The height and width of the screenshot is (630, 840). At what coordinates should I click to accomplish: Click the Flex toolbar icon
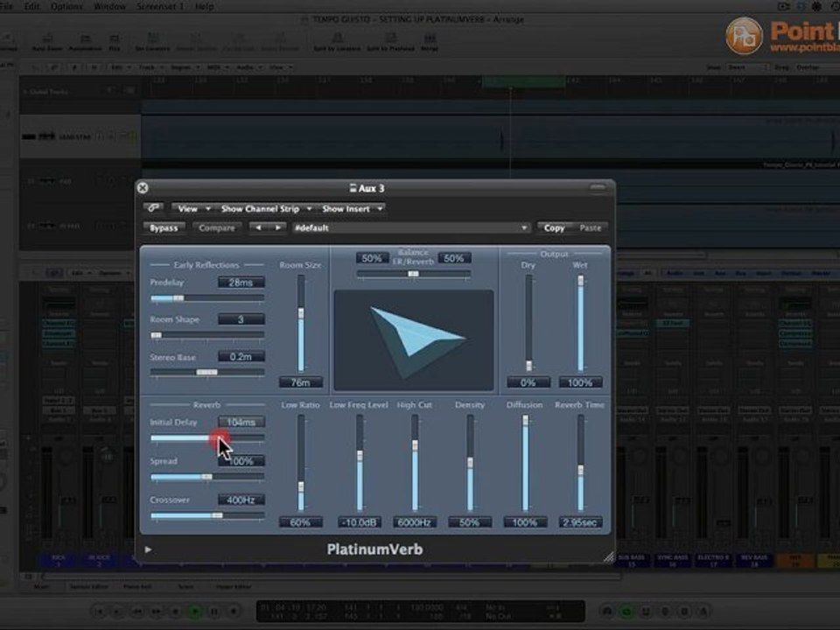(x=114, y=42)
